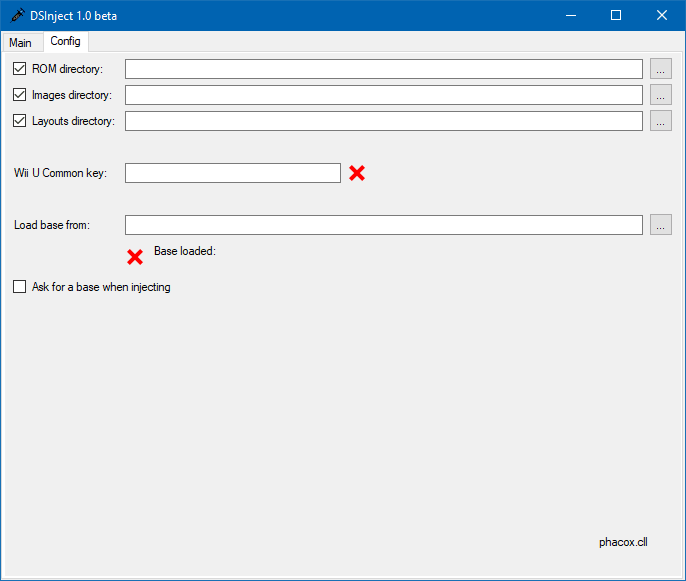Select the Config tab
Screen dimensions: 686x581
tap(66, 41)
